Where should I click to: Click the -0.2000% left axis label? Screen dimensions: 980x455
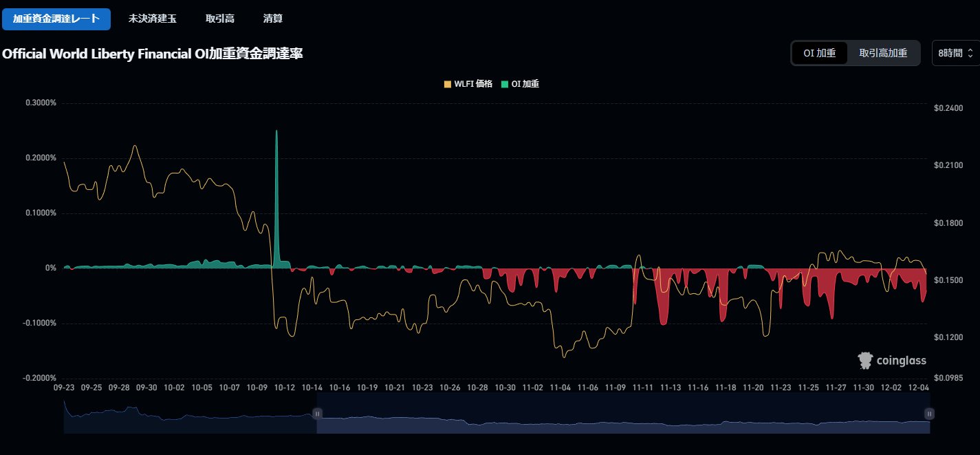(x=39, y=378)
